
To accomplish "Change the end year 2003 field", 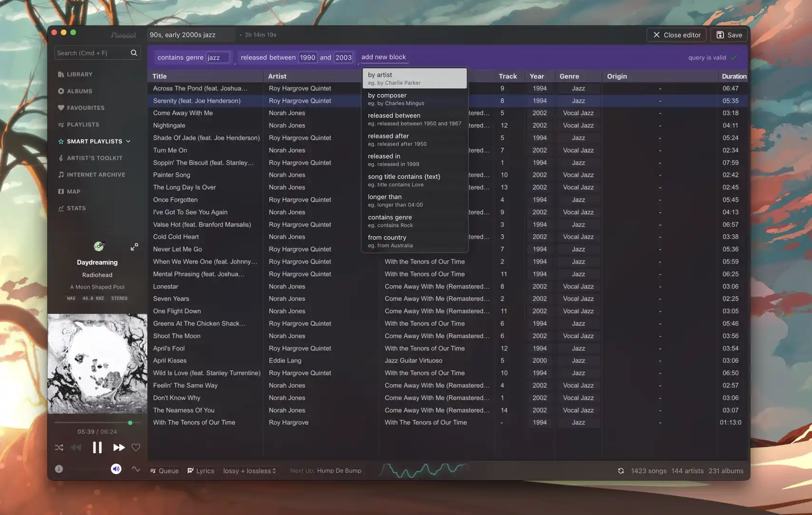I will pyautogui.click(x=344, y=58).
